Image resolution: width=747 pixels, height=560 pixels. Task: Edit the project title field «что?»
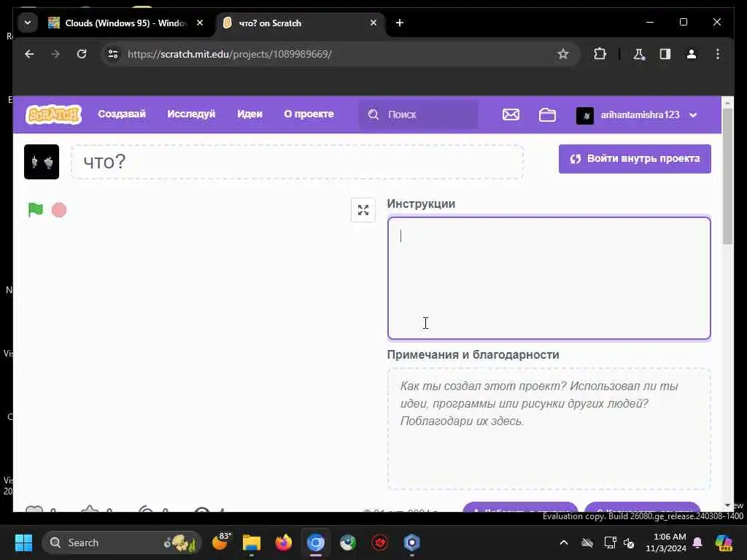pos(298,162)
